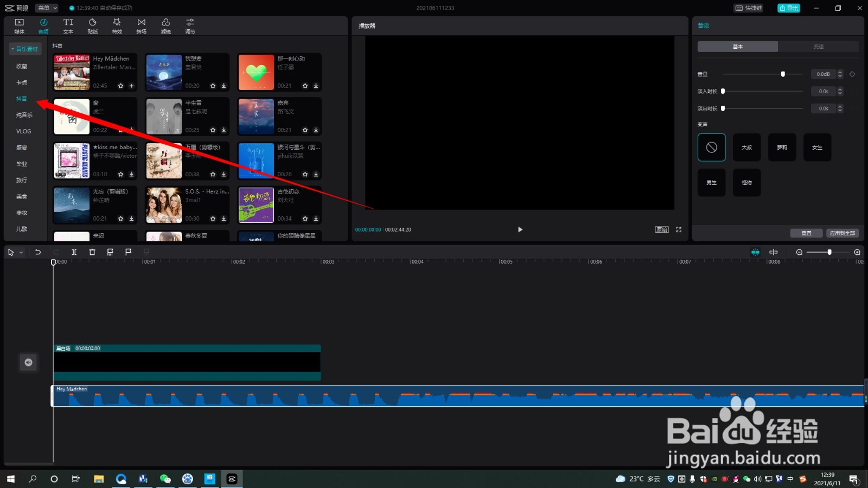
Task: Open the 卡点 music category
Action: [x=22, y=82]
